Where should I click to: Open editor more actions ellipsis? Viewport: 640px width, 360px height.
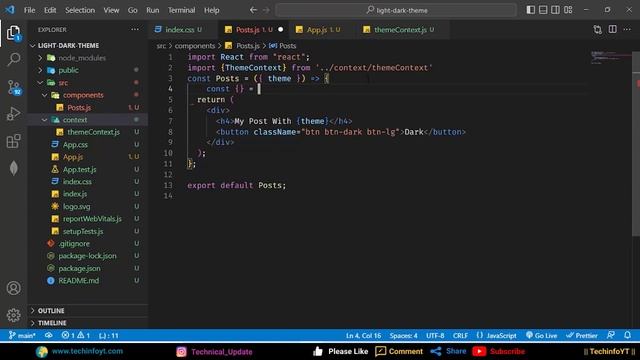click(x=627, y=29)
